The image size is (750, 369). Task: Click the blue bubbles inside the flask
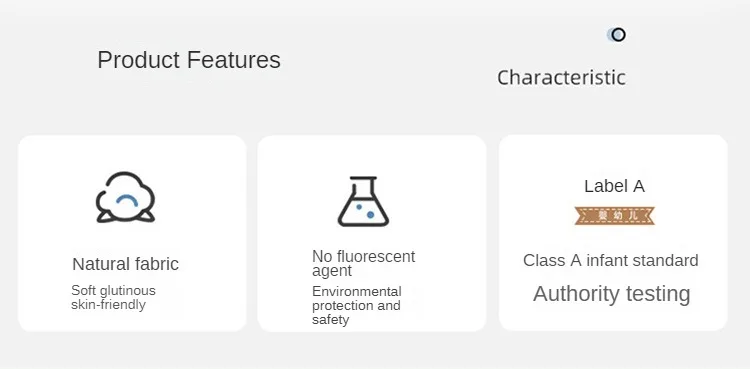tap(365, 211)
